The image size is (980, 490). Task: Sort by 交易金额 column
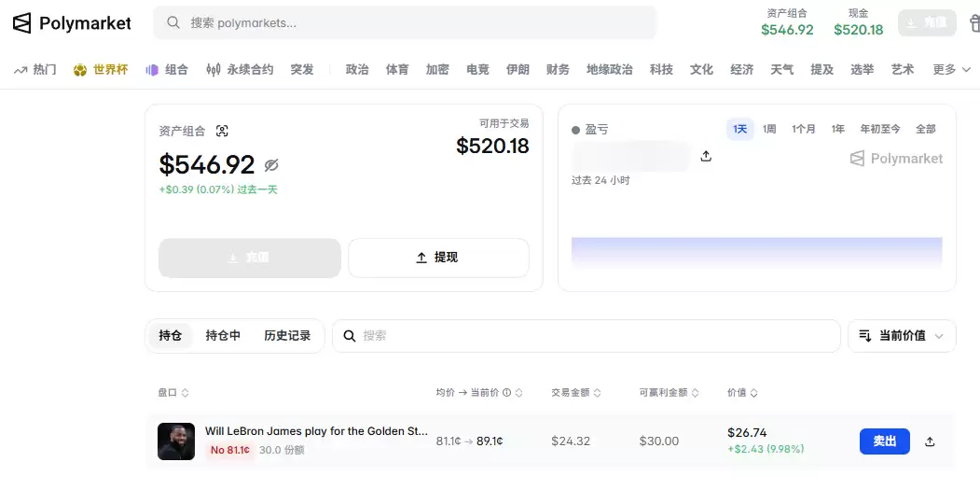point(575,392)
